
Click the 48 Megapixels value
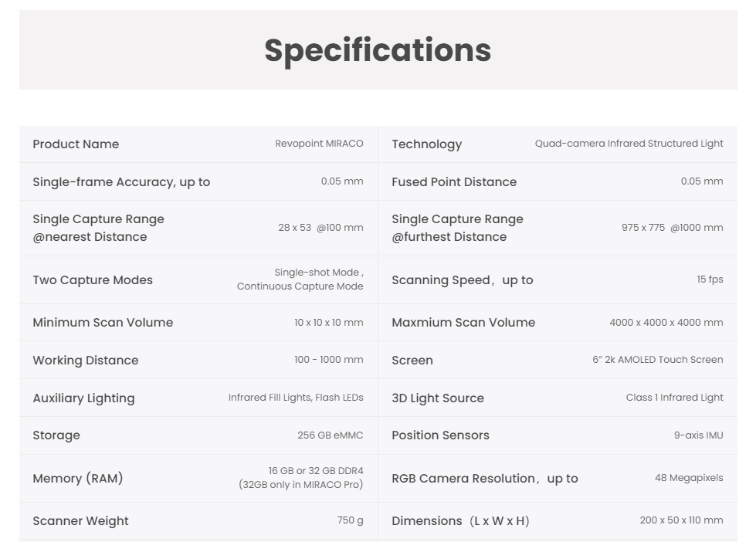coord(689,478)
